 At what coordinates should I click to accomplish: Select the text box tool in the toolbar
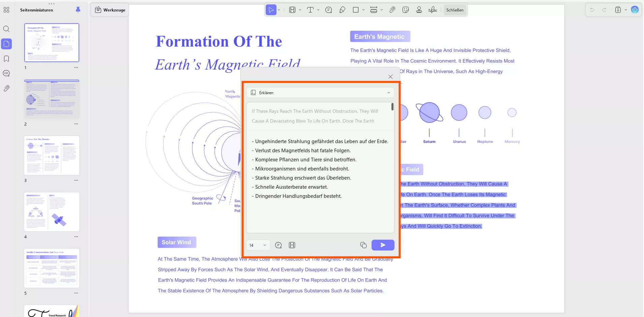click(x=292, y=10)
